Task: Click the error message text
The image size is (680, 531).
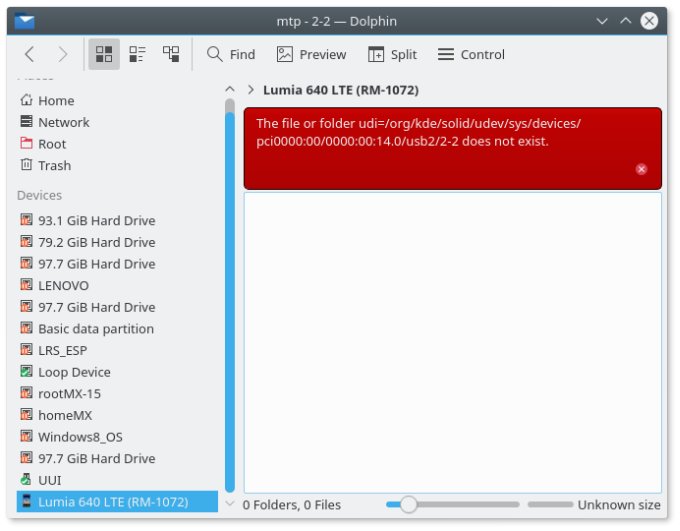Action: pos(418,132)
